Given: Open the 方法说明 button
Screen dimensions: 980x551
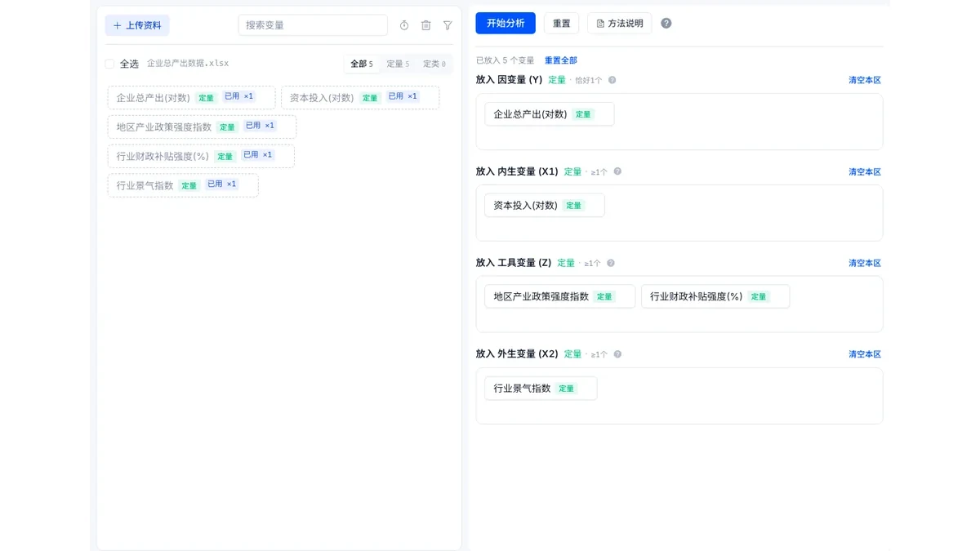Looking at the screenshot, I should point(619,23).
